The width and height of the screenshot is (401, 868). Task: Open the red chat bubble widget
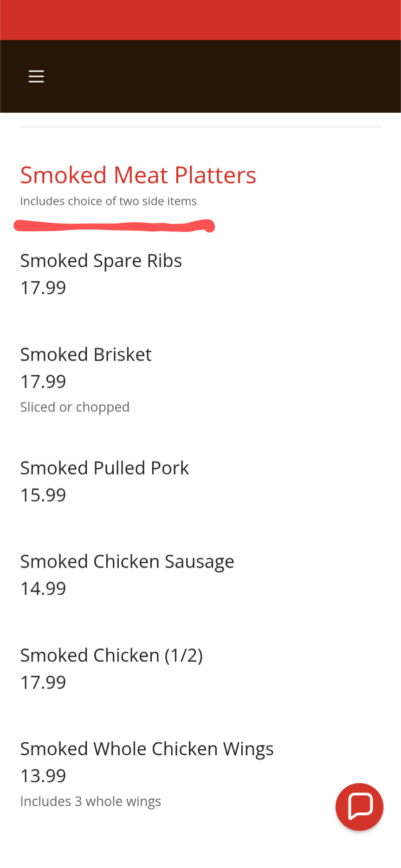[x=359, y=806]
